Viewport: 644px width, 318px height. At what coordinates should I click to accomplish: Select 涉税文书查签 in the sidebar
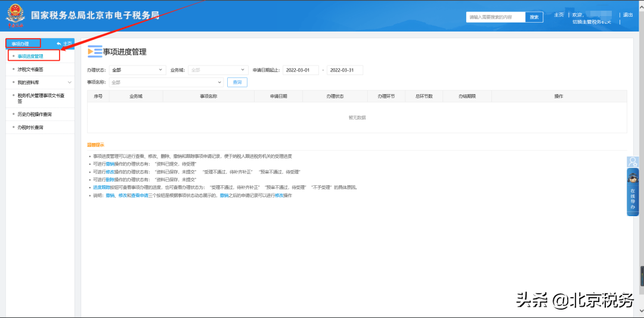coord(31,69)
